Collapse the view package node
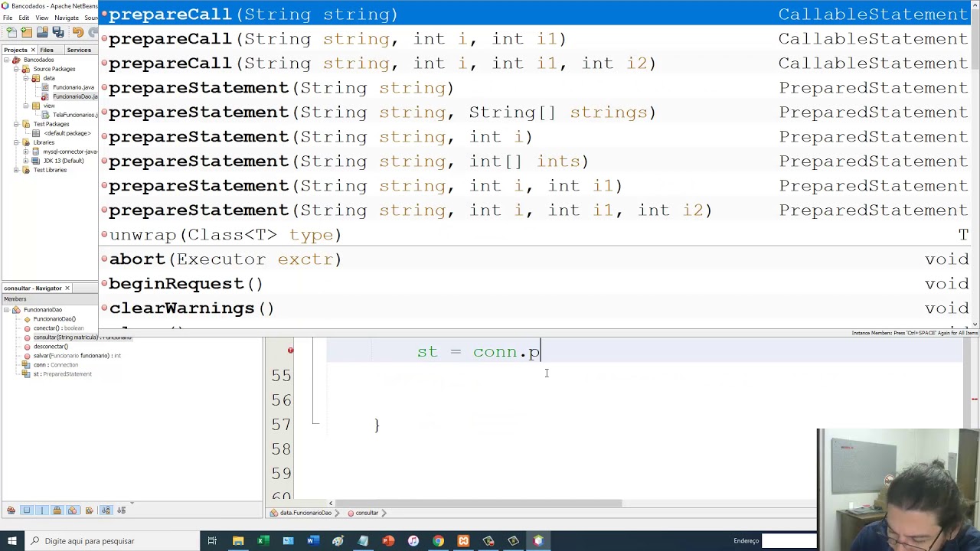The image size is (980, 551). pos(25,106)
